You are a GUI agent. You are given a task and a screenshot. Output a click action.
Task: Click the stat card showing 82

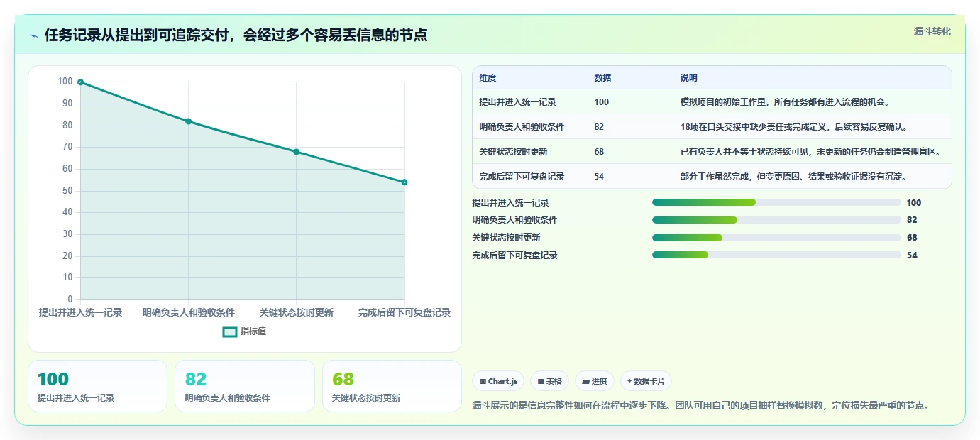245,386
